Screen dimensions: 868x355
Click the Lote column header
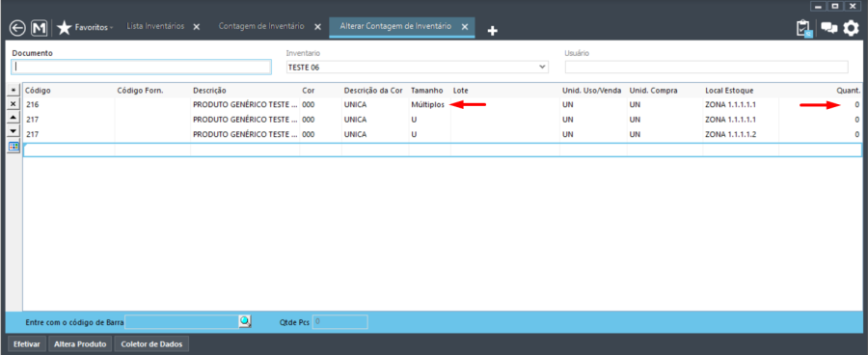461,91
